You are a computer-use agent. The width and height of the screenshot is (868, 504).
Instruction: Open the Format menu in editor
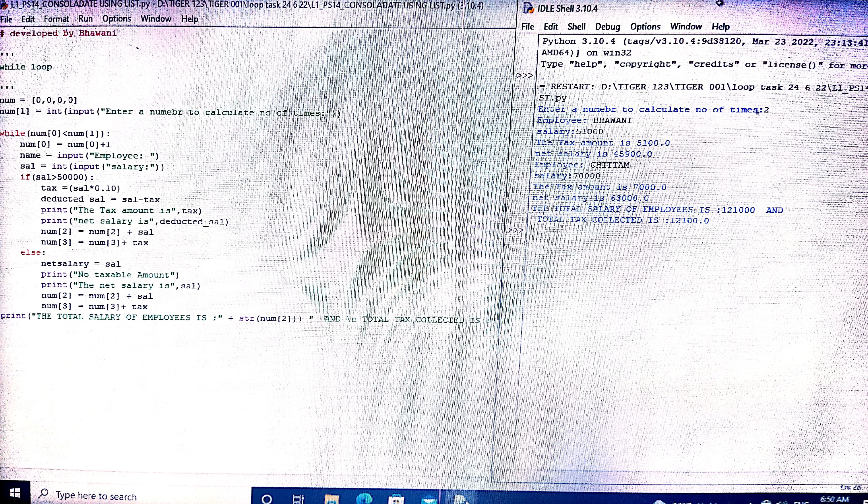coord(56,19)
